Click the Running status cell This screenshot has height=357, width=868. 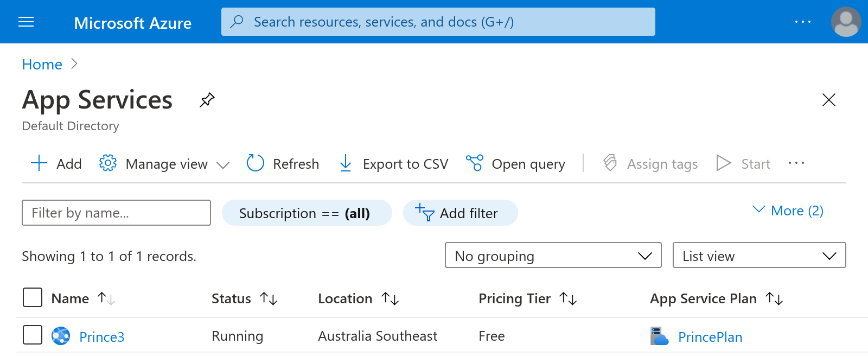coord(238,336)
